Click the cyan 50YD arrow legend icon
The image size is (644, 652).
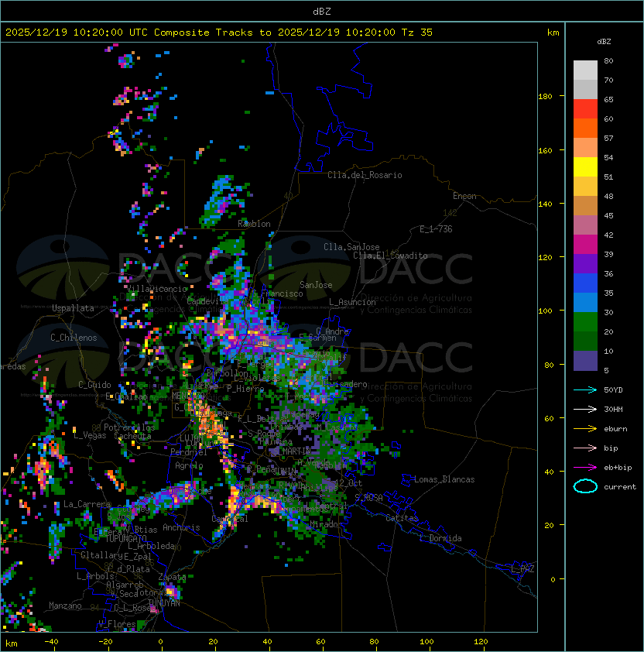point(585,389)
